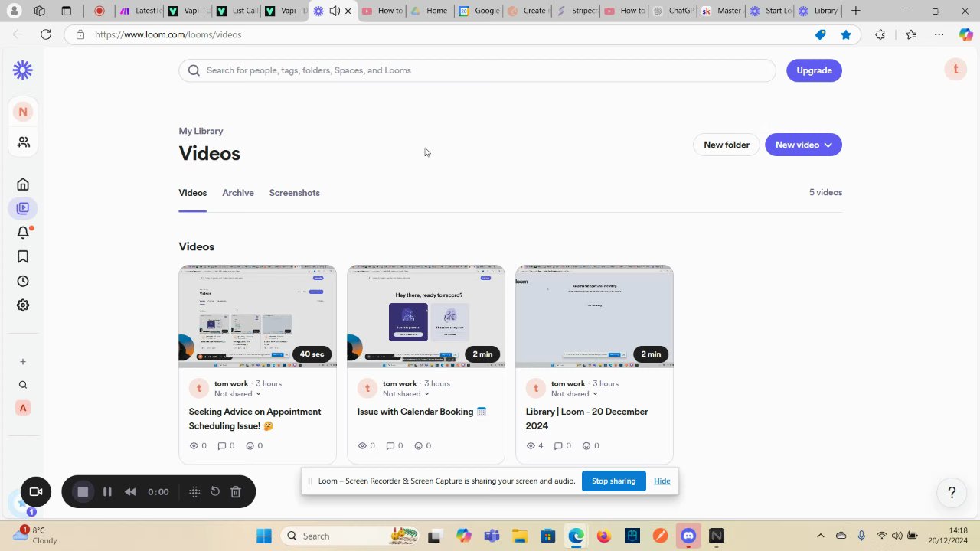The height and width of the screenshot is (551, 980).
Task: Reload the browser page
Action: [46, 34]
